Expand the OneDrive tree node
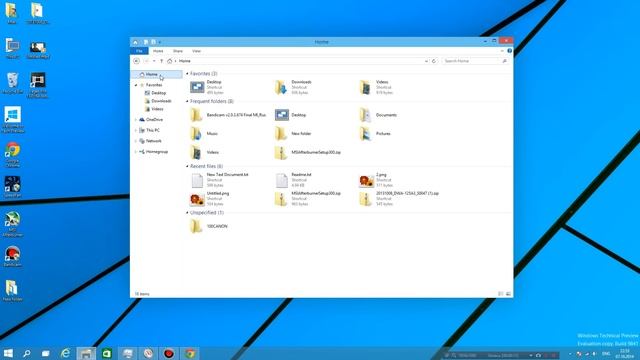 pyautogui.click(x=136, y=120)
